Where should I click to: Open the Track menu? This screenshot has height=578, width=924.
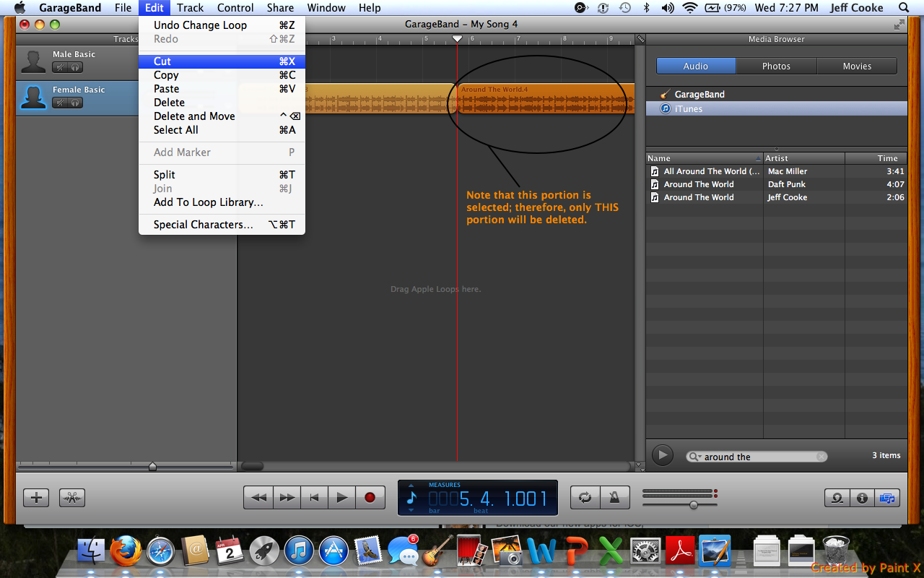coord(191,8)
